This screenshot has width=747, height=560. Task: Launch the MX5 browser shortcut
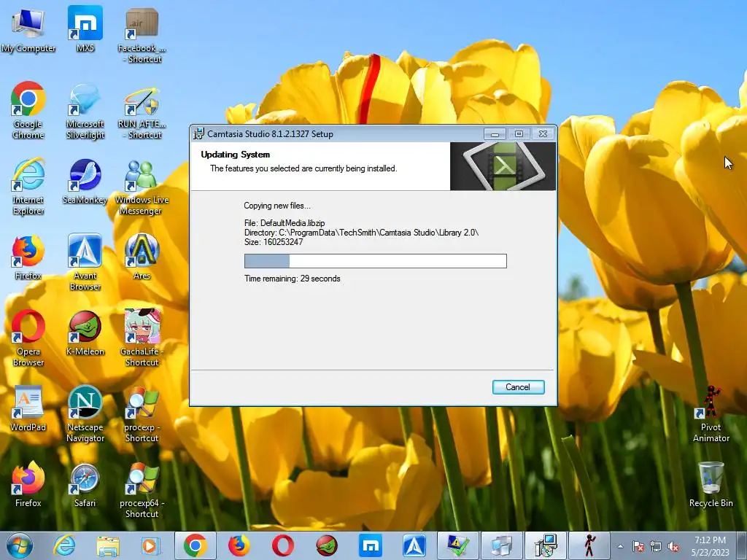(x=85, y=30)
